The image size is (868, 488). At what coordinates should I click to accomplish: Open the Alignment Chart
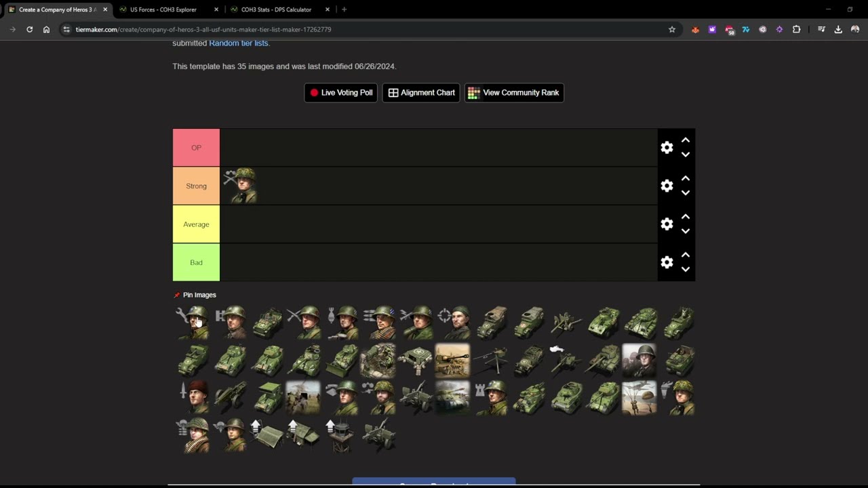tap(421, 93)
